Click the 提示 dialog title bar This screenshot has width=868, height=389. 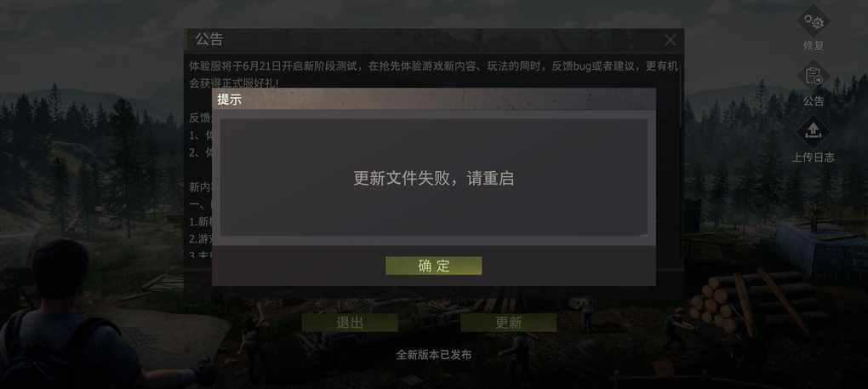coord(434,100)
